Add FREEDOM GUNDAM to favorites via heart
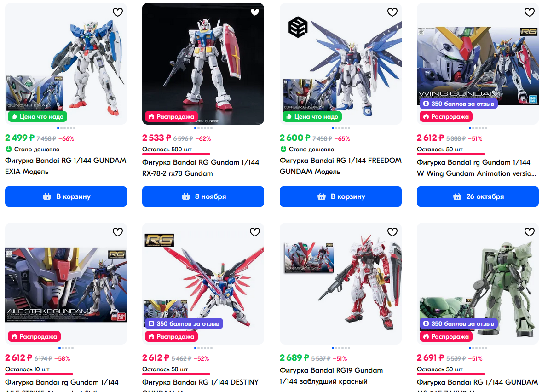Screen dimensions: 548x392 point(392,12)
